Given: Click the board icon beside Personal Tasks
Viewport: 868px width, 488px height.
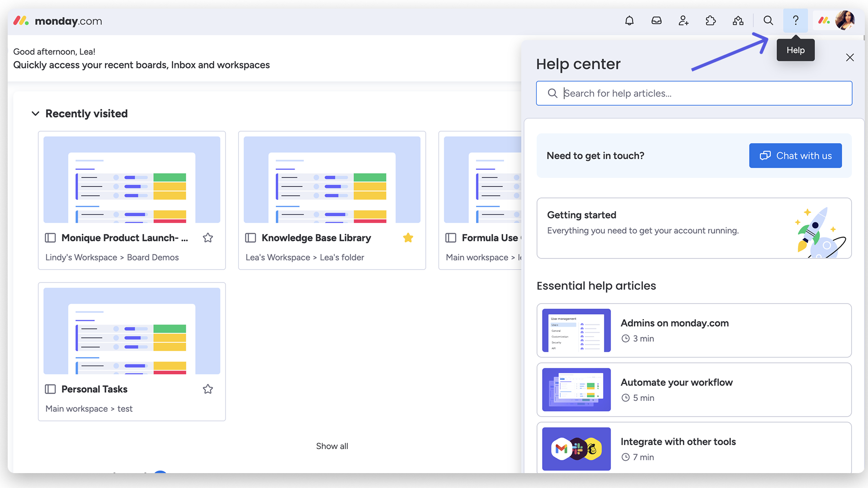Looking at the screenshot, I should (50, 389).
